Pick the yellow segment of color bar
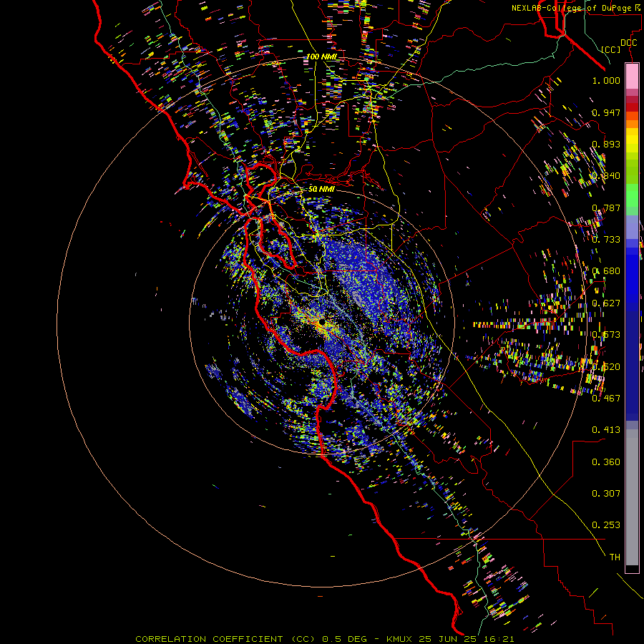This screenshot has width=644, height=644. click(632, 140)
